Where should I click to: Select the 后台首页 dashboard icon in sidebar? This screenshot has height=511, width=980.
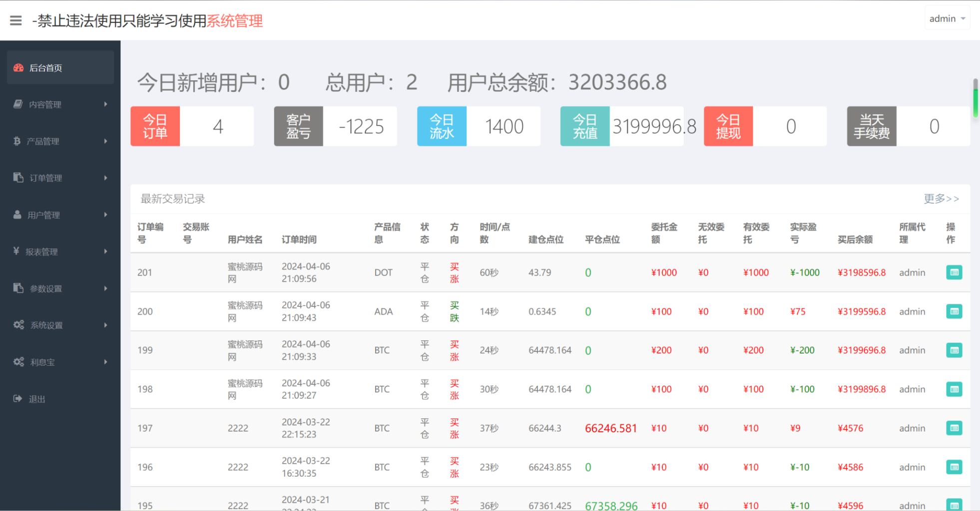coord(18,67)
